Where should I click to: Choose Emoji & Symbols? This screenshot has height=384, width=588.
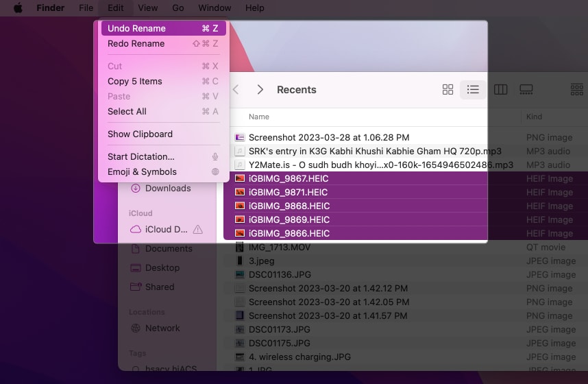point(164,172)
